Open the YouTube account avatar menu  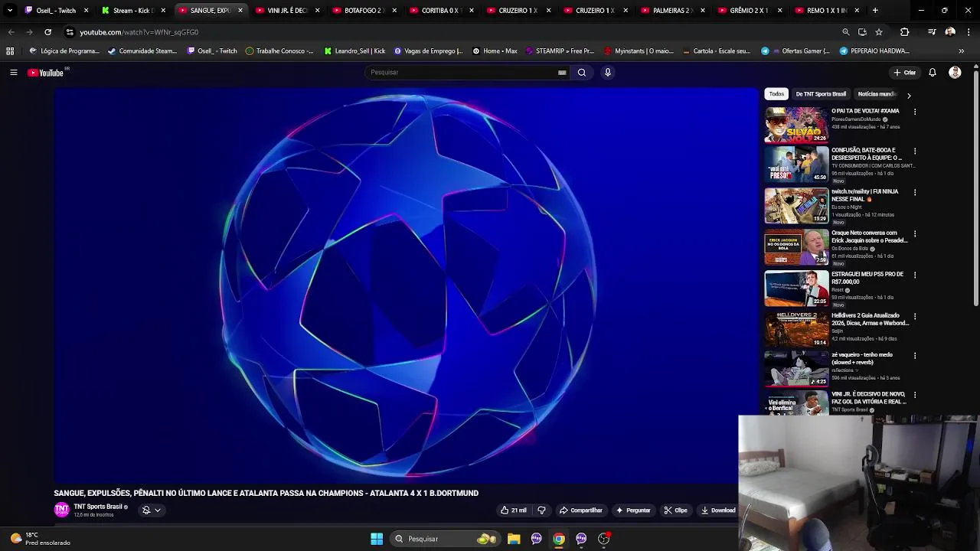point(955,73)
